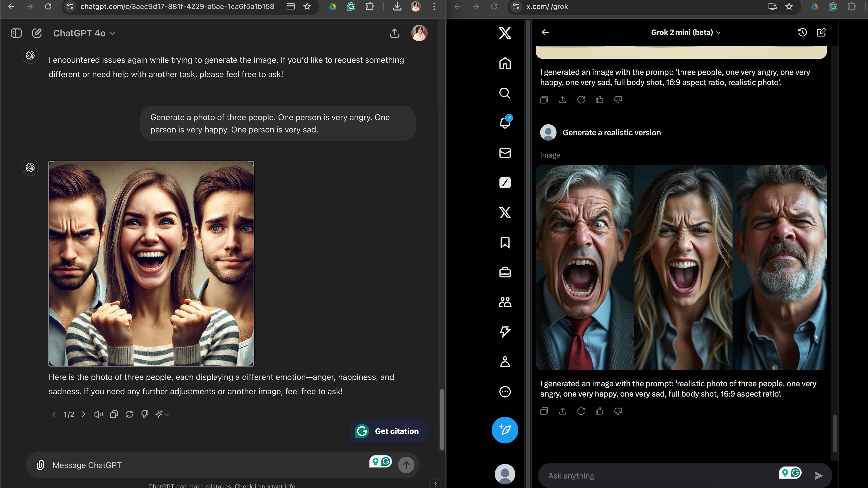The width and height of the screenshot is (868, 488).
Task: Start a new Grok chat with pencil icon
Action: pyautogui.click(x=821, y=32)
